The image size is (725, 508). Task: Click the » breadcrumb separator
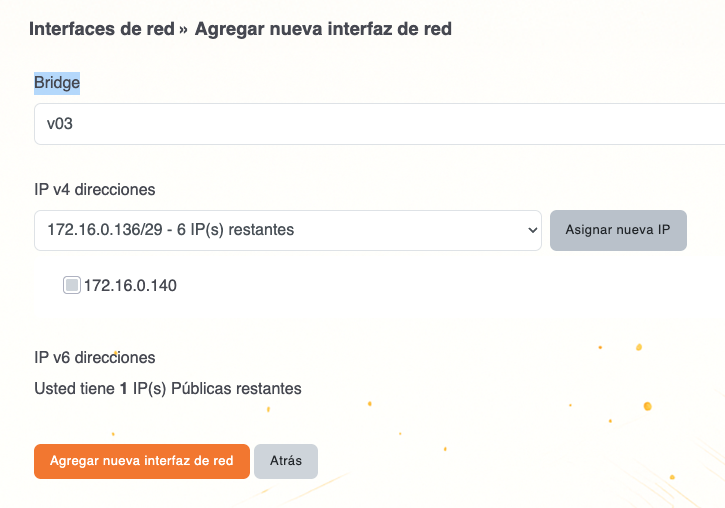[x=184, y=30]
